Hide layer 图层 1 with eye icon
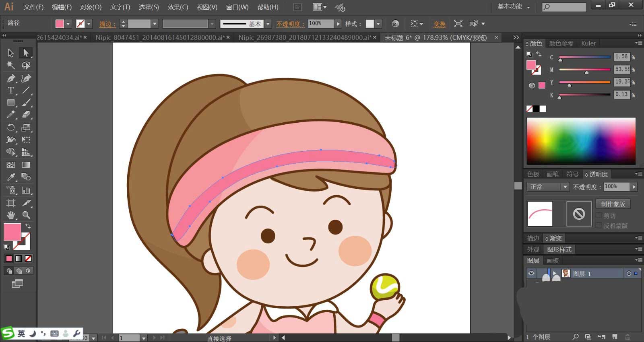644x342 pixels. [x=531, y=274]
